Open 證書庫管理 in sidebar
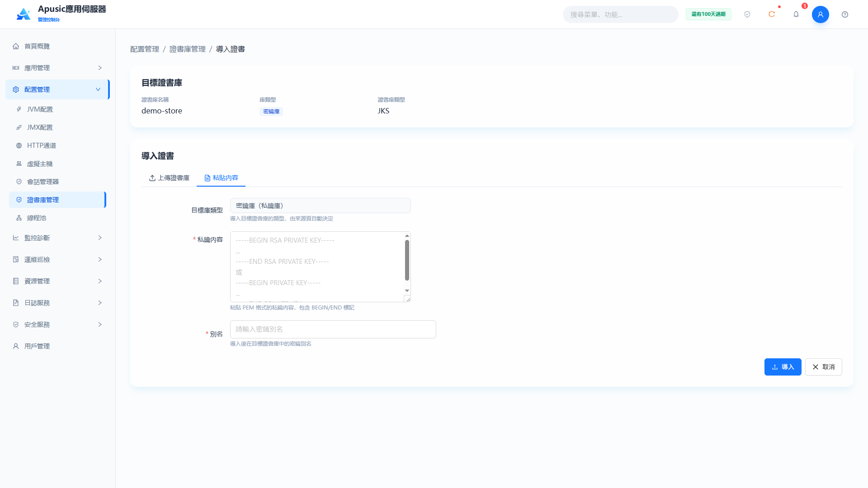 click(x=57, y=200)
